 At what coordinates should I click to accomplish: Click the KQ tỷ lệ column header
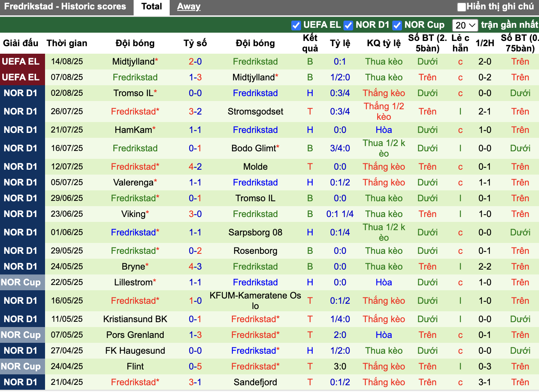point(384,43)
